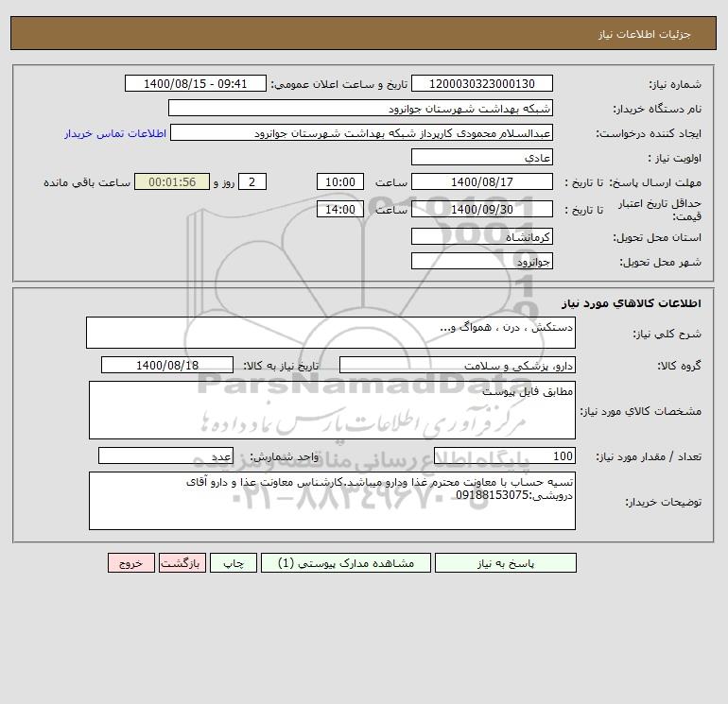Viewport: 728px width, 704px height.
Task: Click the request creator field عبدالسلام محمودی
Action: click(x=362, y=132)
